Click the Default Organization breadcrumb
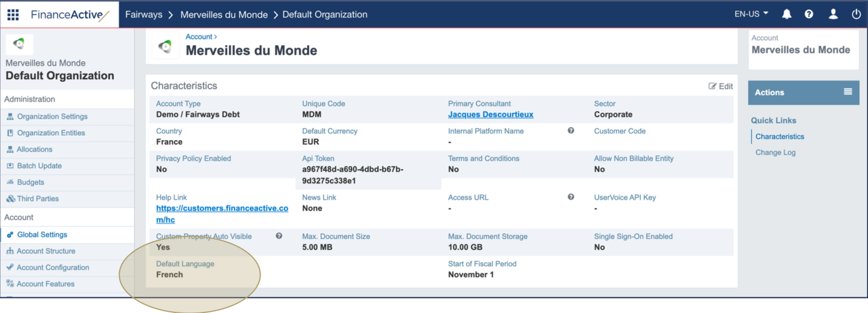This screenshot has height=313, width=868. click(x=325, y=14)
